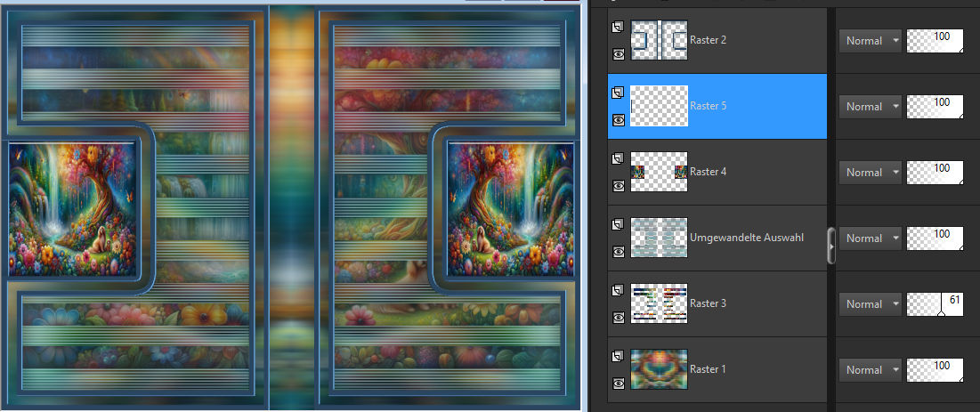The height and width of the screenshot is (412, 980).
Task: Open blend mode dropdown for Raster 2
Action: point(870,41)
